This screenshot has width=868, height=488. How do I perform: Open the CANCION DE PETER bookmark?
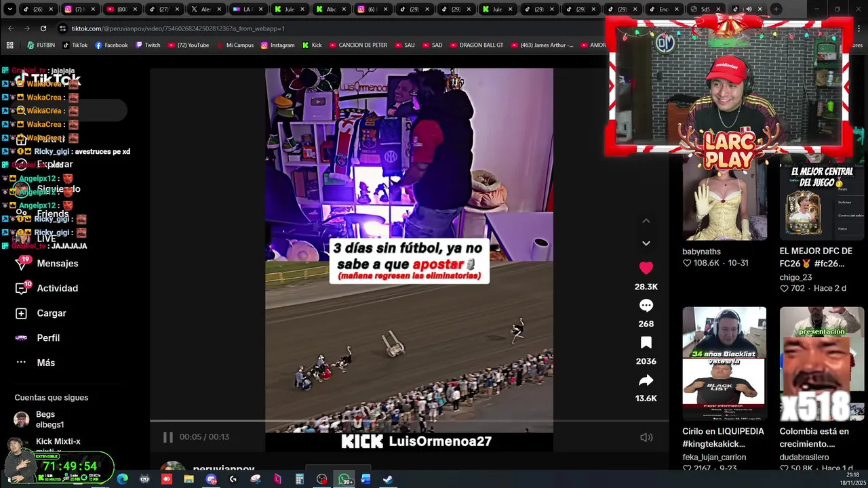pos(358,45)
